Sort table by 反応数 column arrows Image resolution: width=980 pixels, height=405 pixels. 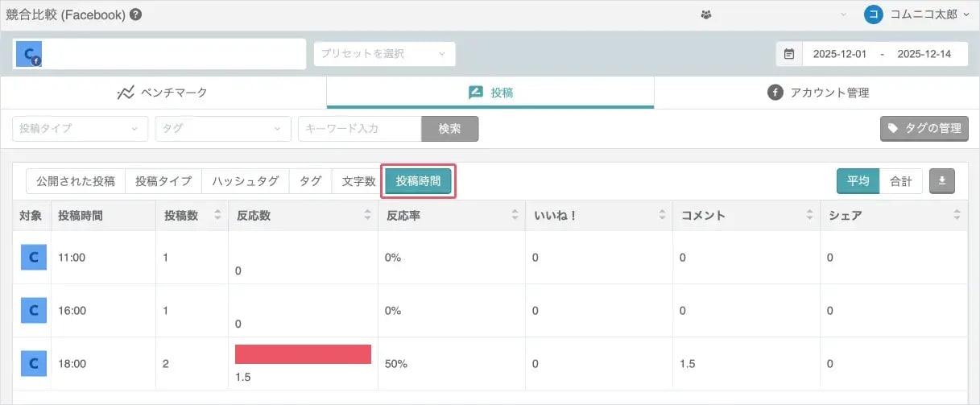tap(368, 216)
